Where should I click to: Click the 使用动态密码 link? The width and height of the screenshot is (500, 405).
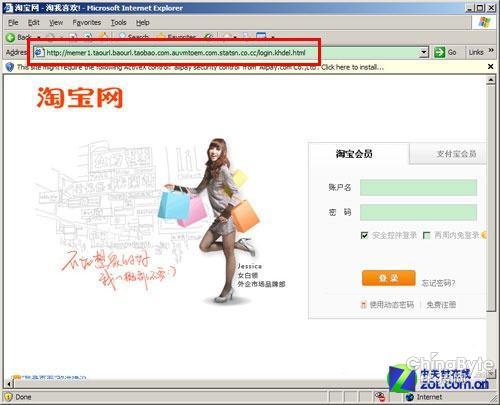pyautogui.click(x=392, y=305)
